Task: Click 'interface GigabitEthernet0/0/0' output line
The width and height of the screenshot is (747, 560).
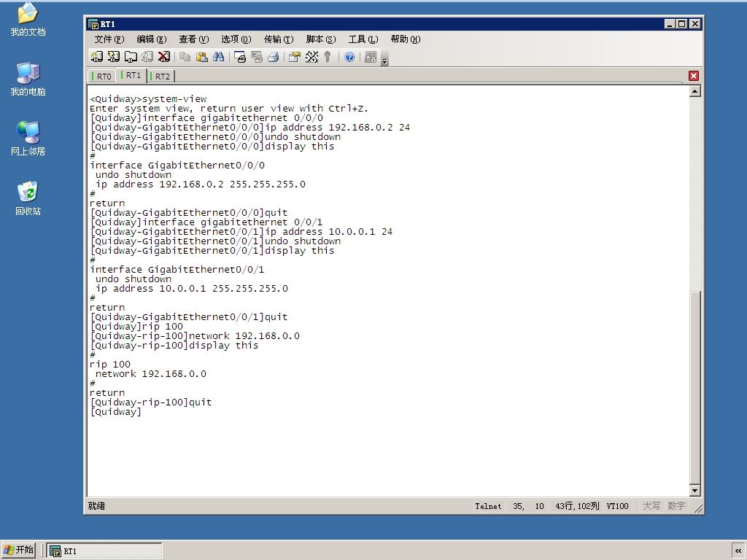Action: point(177,166)
